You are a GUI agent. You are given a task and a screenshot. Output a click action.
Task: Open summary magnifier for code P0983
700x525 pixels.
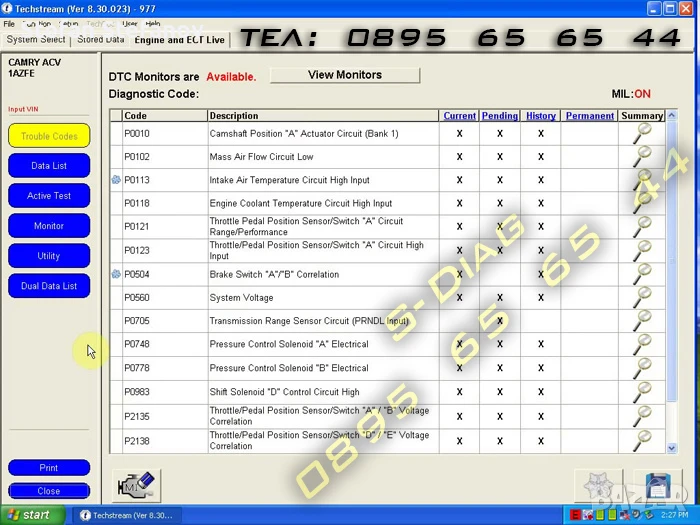point(642,392)
